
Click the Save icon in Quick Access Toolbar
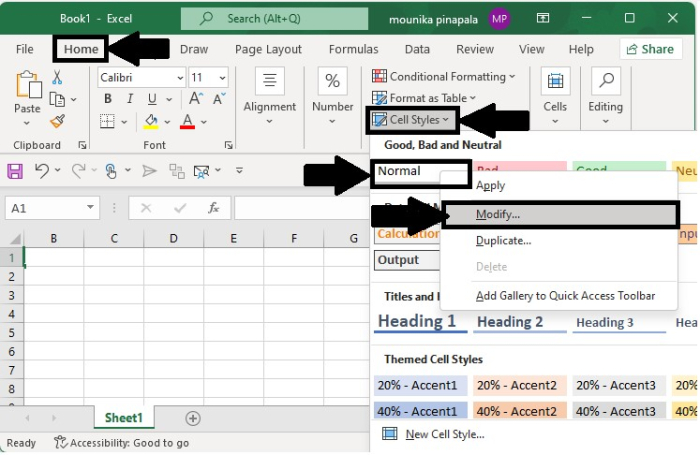point(15,171)
